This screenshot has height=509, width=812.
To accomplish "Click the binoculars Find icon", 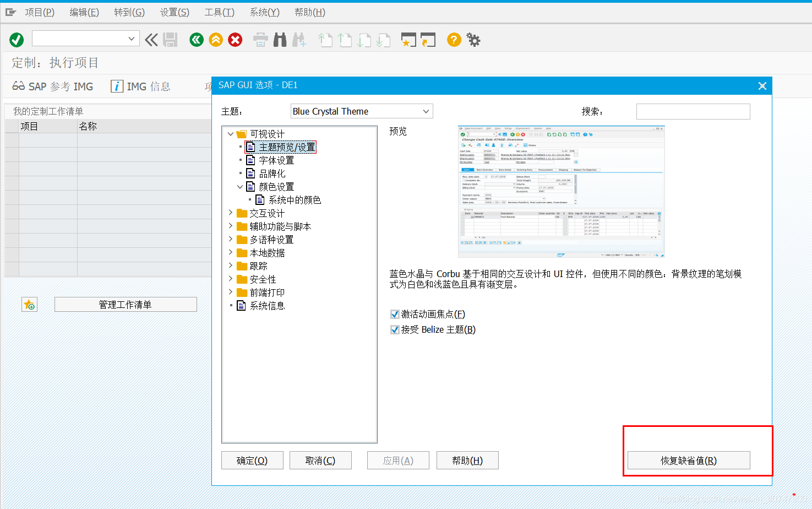I will coord(280,40).
